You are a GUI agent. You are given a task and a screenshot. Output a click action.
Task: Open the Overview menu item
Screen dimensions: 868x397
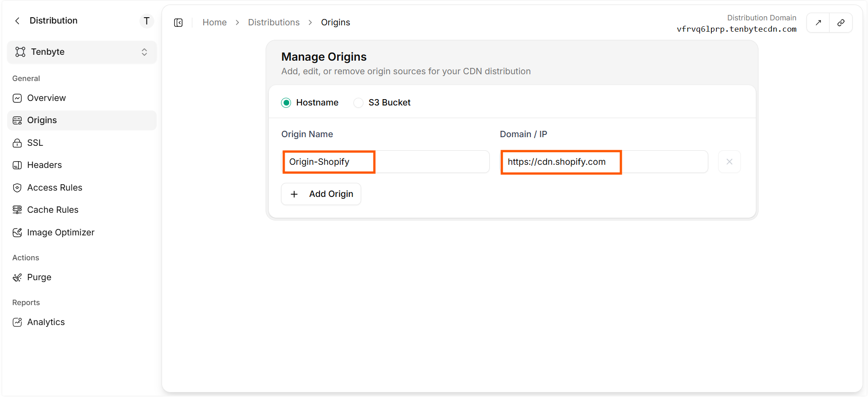pos(82,98)
